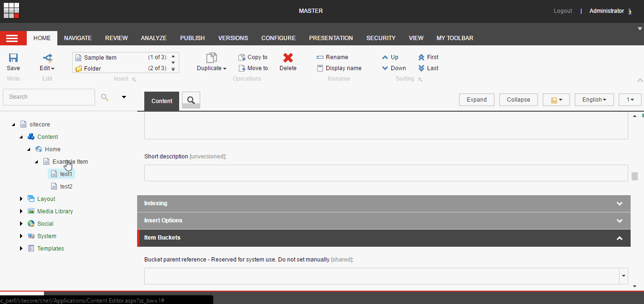Click the red Delete icon
The width and height of the screenshot is (644, 304).
point(288,57)
